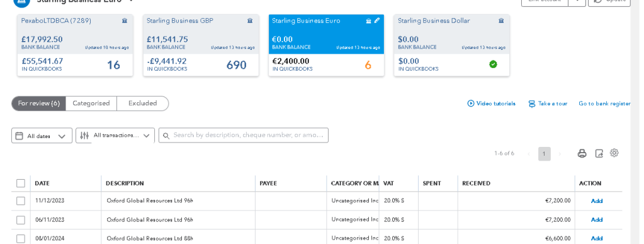Image resolution: width=644 pixels, height=244 pixels.
Task: Click the edit pencil on Starling Business Euro card
Action: tap(377, 21)
